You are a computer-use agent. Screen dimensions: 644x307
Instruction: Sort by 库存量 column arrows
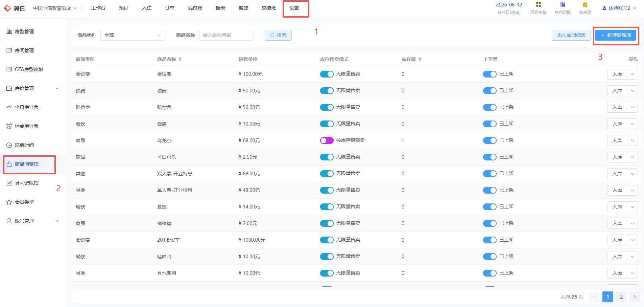coord(420,59)
